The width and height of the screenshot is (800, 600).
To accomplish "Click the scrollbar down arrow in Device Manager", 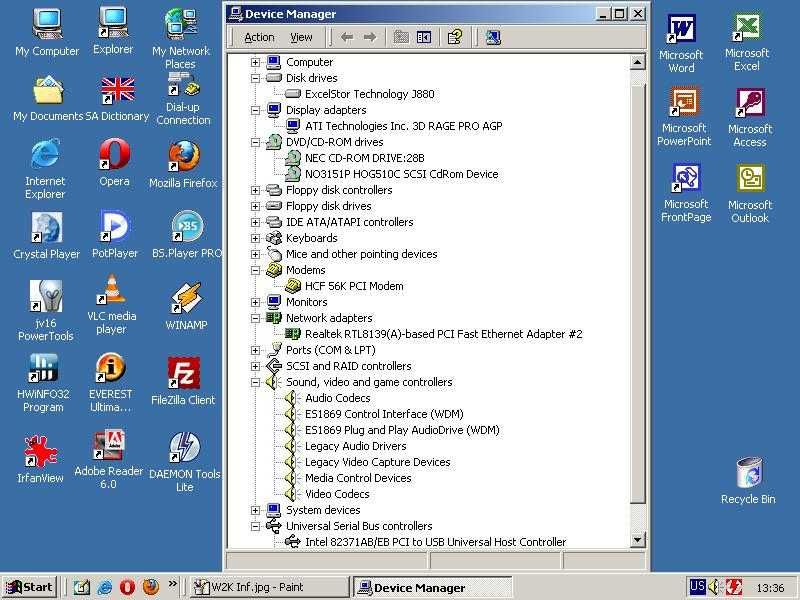I will click(637, 539).
